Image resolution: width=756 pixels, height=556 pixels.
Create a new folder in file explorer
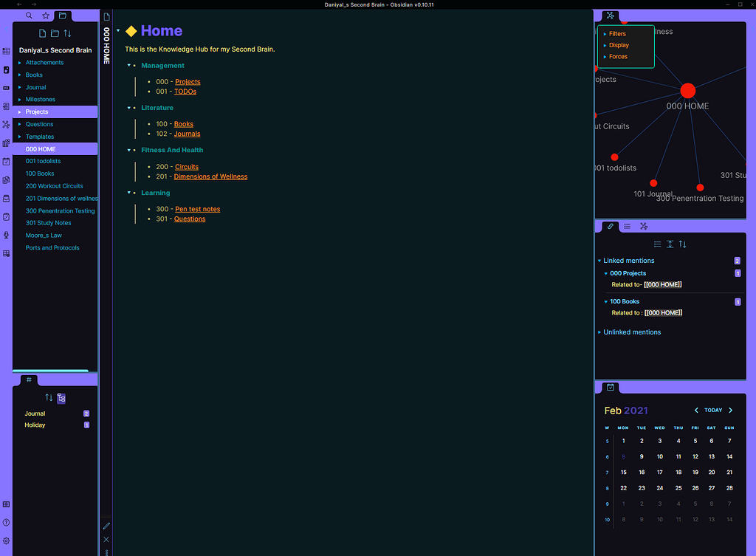click(55, 33)
